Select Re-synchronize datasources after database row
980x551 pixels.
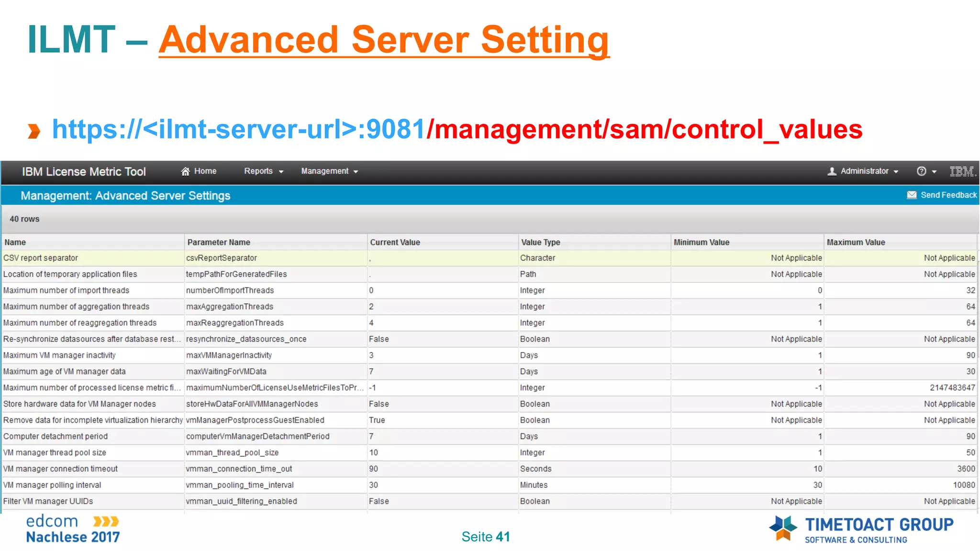point(489,340)
